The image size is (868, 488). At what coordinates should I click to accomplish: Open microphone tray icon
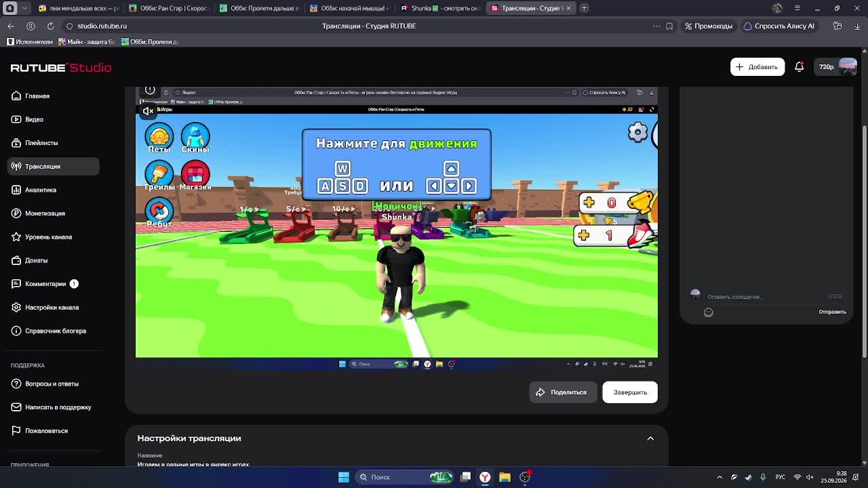point(762,477)
